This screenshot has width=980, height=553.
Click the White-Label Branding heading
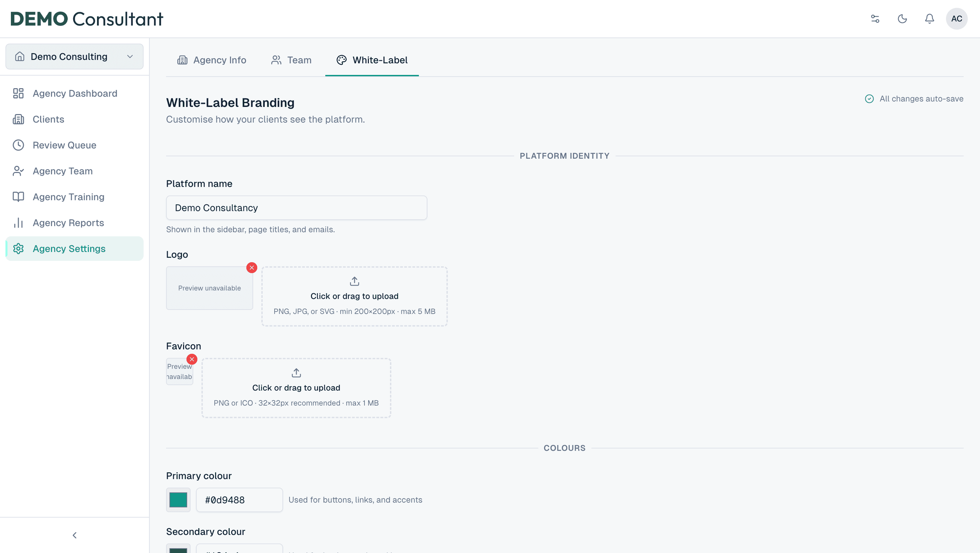coord(231,103)
